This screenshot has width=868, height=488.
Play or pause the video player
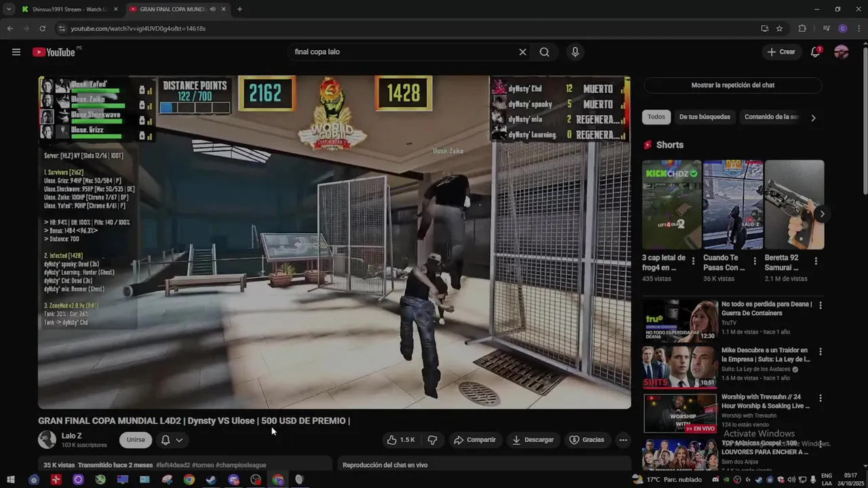tap(334, 242)
